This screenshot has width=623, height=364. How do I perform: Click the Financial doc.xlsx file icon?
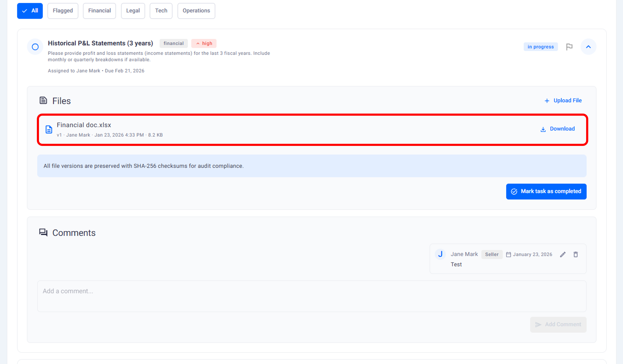(x=49, y=130)
